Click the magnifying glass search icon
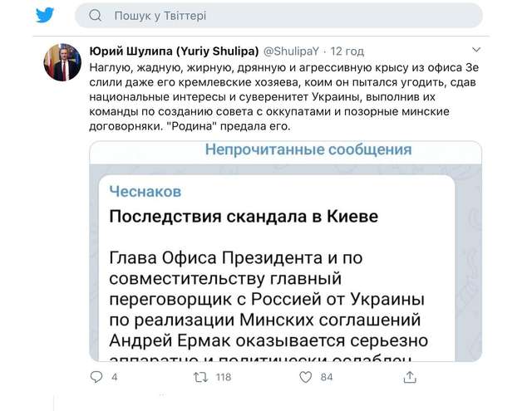Viewport: 532px width, 411px height. (95, 15)
